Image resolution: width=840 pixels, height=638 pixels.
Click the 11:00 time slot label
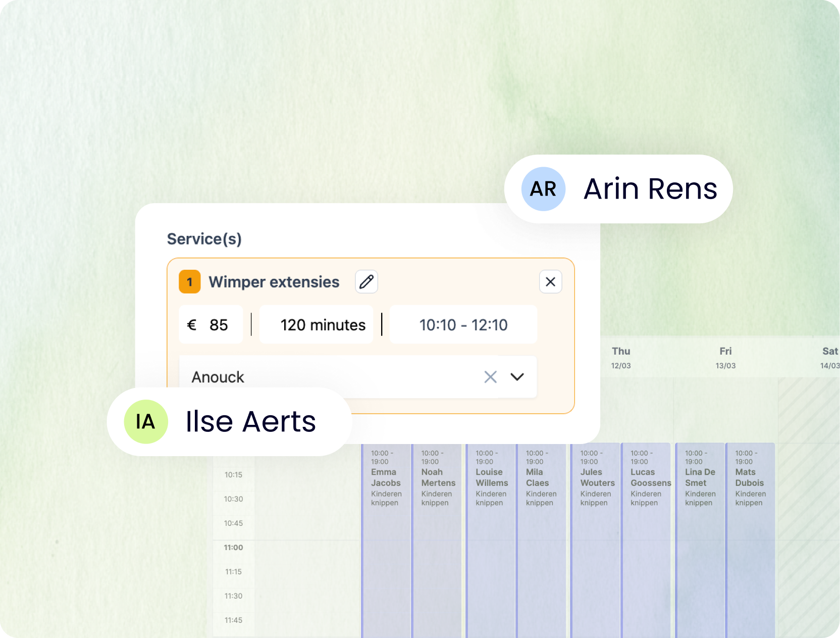(234, 548)
